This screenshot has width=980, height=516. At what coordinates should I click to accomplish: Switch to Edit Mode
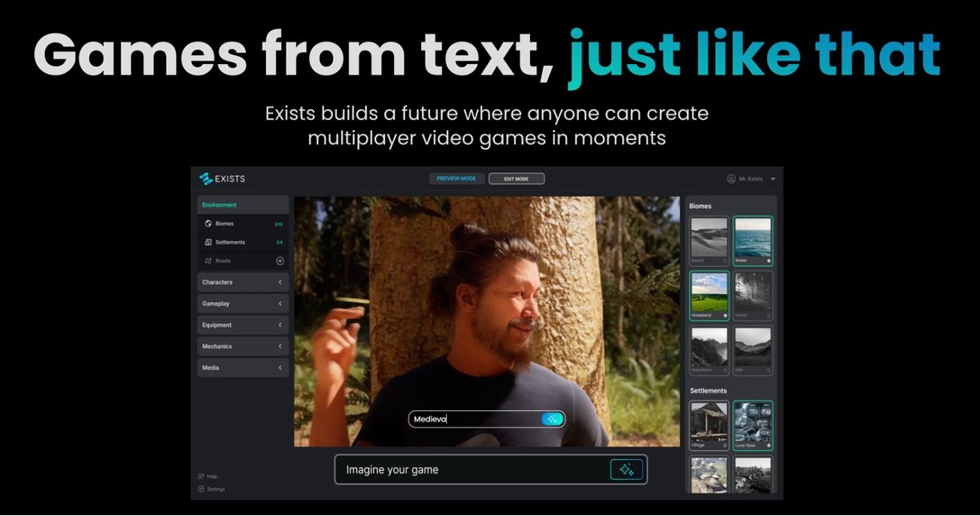click(516, 179)
